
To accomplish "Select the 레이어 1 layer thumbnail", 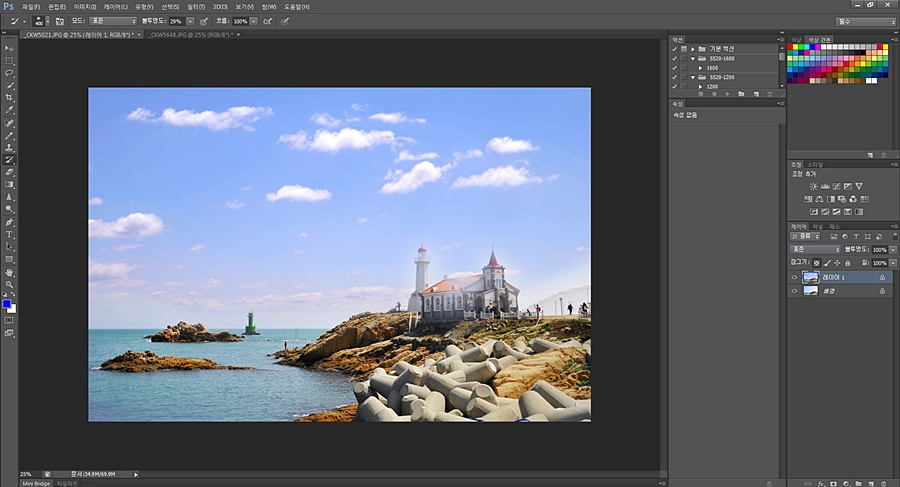I will [811, 277].
